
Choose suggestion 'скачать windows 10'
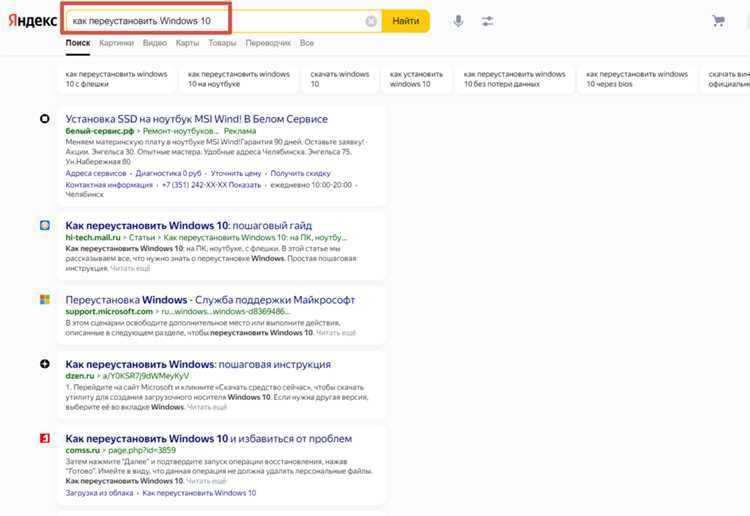340,79
